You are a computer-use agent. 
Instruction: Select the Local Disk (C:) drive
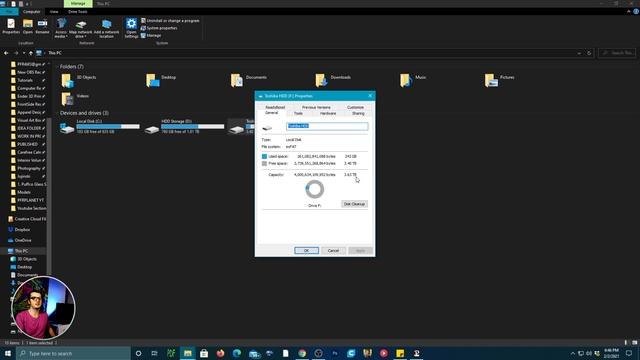pyautogui.click(x=100, y=127)
